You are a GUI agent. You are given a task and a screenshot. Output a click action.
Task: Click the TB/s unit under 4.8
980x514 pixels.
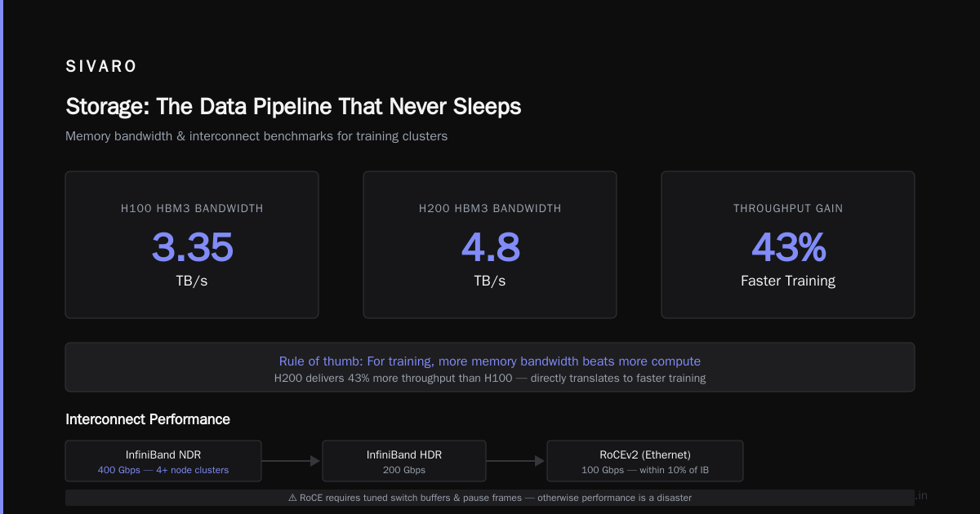point(490,281)
